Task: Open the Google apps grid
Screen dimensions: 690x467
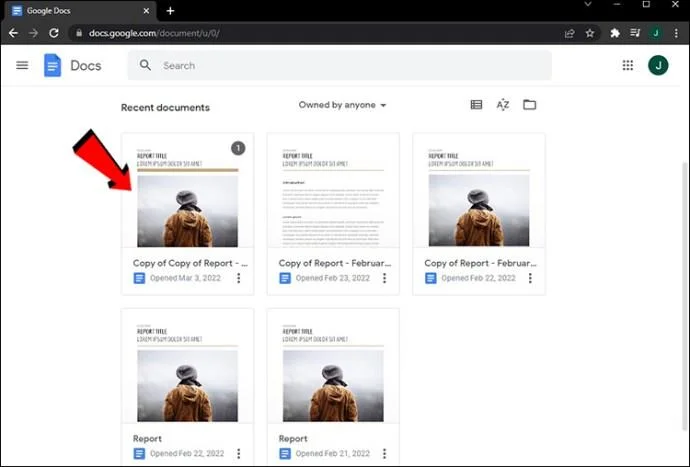Action: coord(628,65)
